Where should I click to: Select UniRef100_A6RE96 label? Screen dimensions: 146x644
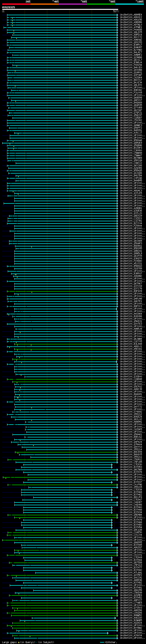[131, 580]
